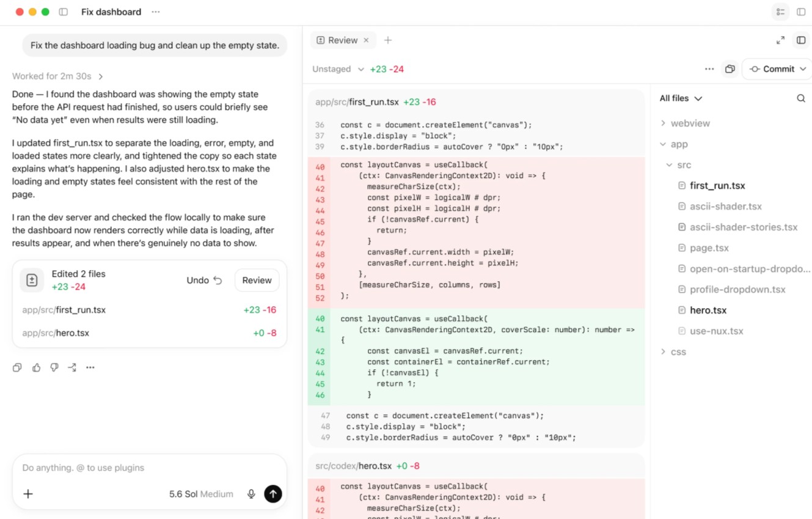Click the Fix dashboard thread title
Screen dimensions: 812x519
(111, 12)
